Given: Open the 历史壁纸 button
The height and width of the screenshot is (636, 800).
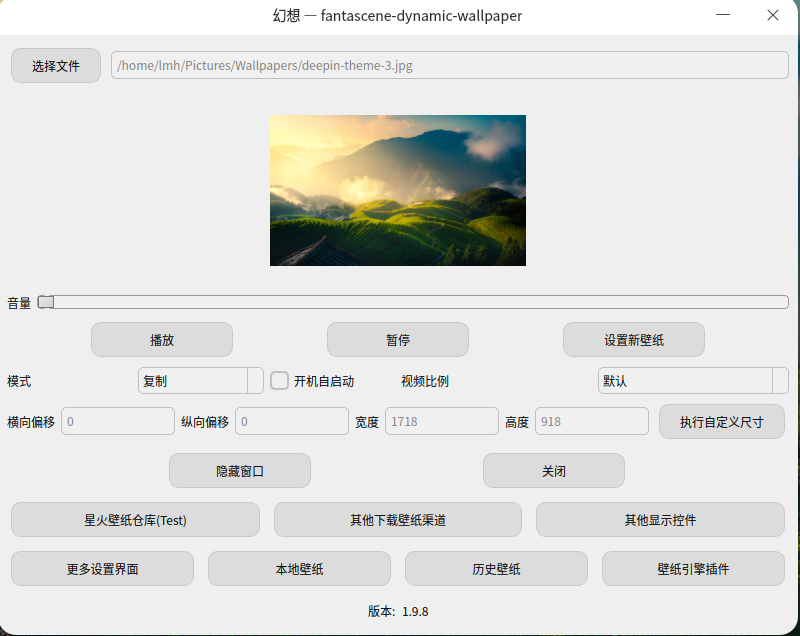Looking at the screenshot, I should tap(496, 569).
